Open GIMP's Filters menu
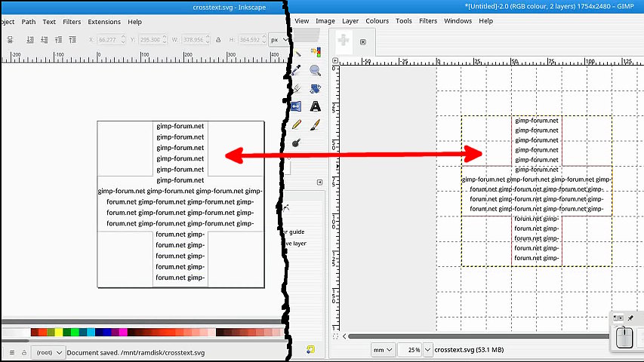 point(428,21)
